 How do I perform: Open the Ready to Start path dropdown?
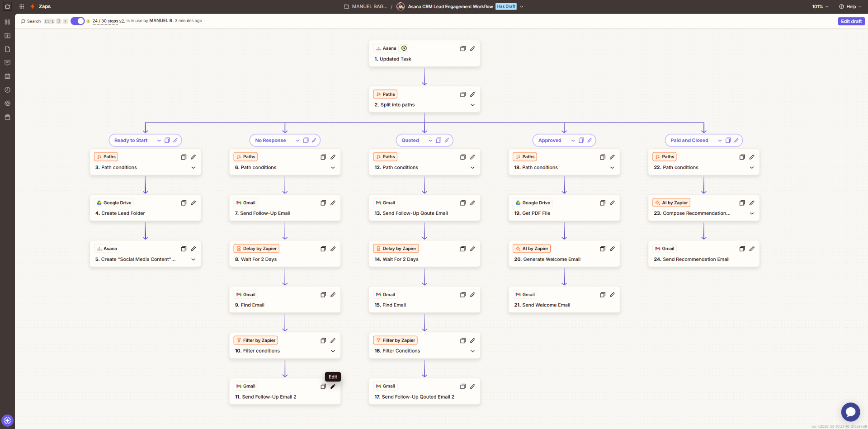pyautogui.click(x=159, y=141)
